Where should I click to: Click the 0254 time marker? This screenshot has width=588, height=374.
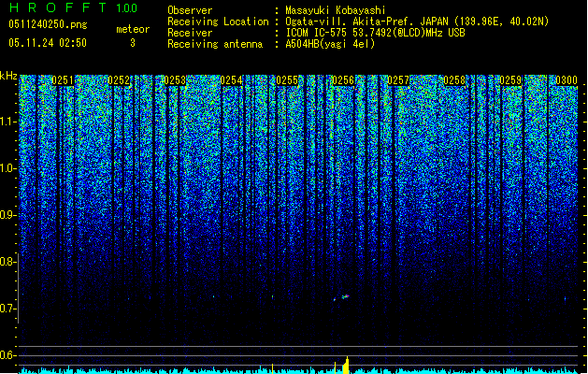[231, 80]
